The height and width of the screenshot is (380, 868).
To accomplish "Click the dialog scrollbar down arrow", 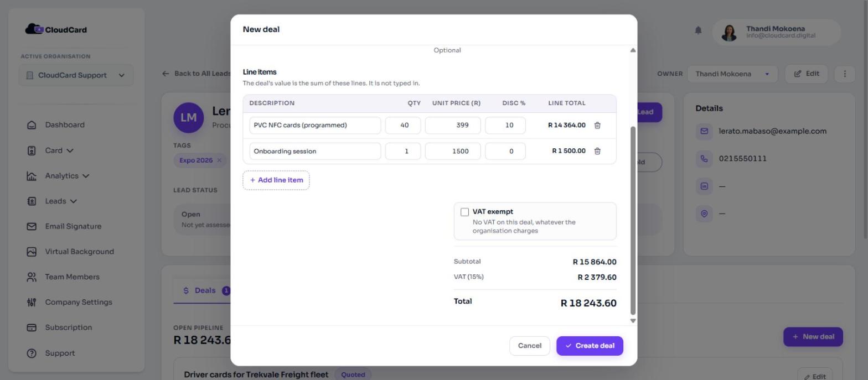I will 633,321.
